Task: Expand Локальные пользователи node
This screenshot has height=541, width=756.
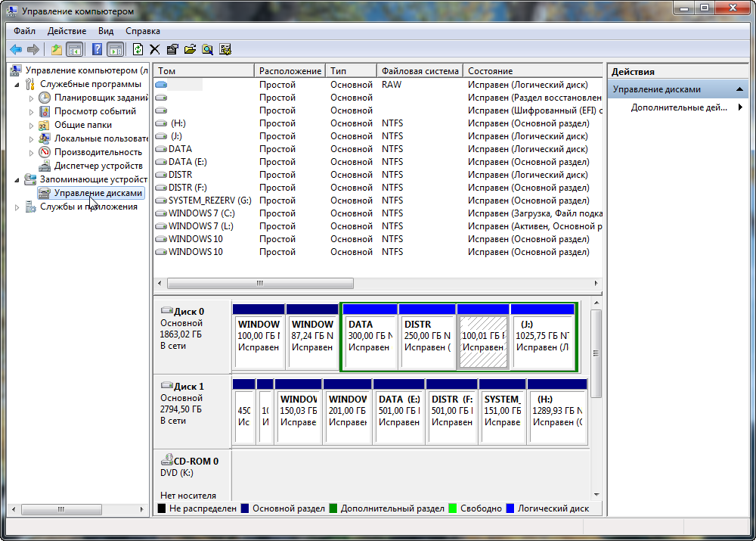Action: pyautogui.click(x=31, y=139)
